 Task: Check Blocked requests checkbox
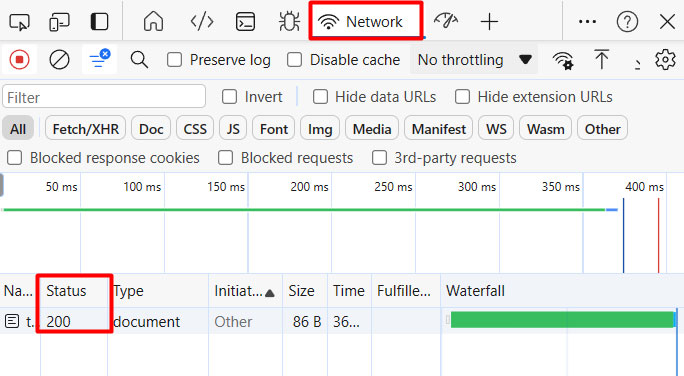tap(226, 158)
